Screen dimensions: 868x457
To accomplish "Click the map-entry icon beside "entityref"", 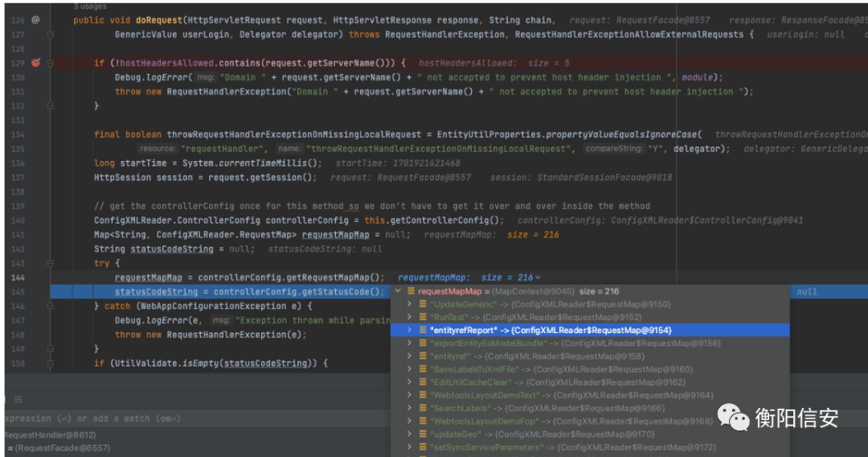I will [x=423, y=356].
